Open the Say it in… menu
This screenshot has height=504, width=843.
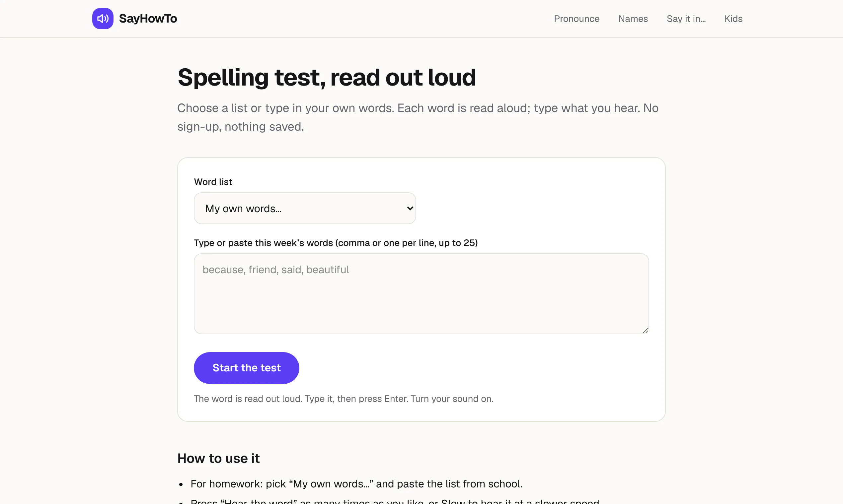point(686,19)
